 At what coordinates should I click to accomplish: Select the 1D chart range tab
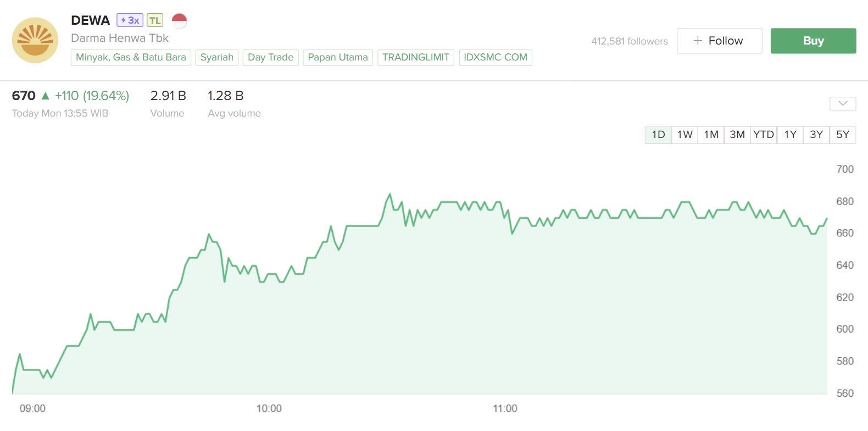[x=658, y=135]
